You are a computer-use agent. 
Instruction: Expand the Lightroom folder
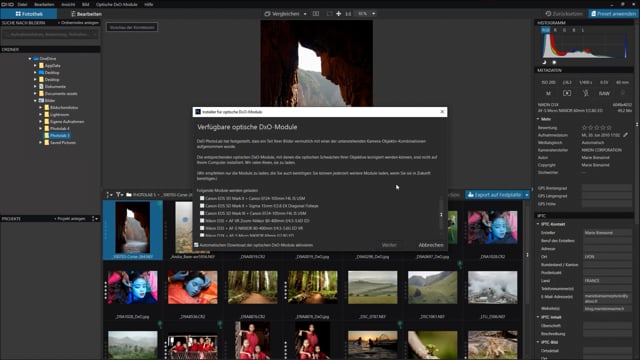[x=40, y=115]
